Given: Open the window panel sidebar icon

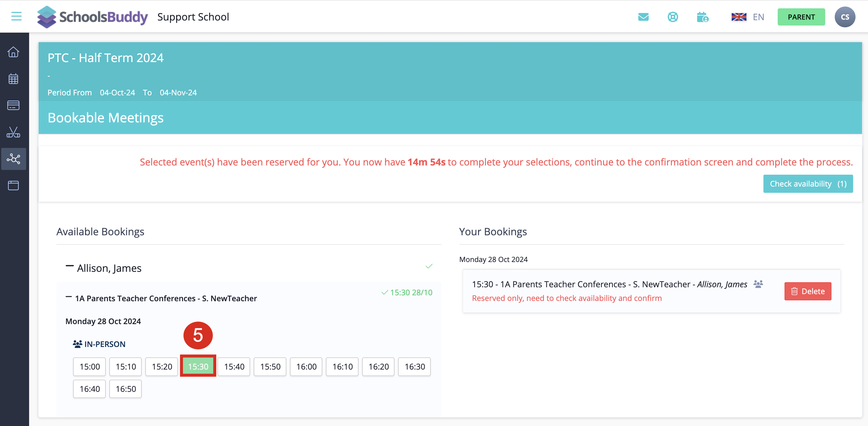Looking at the screenshot, I should coord(13,185).
